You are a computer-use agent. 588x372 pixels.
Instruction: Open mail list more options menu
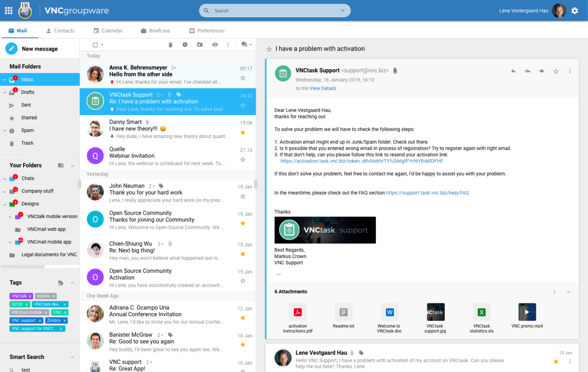pyautogui.click(x=228, y=45)
